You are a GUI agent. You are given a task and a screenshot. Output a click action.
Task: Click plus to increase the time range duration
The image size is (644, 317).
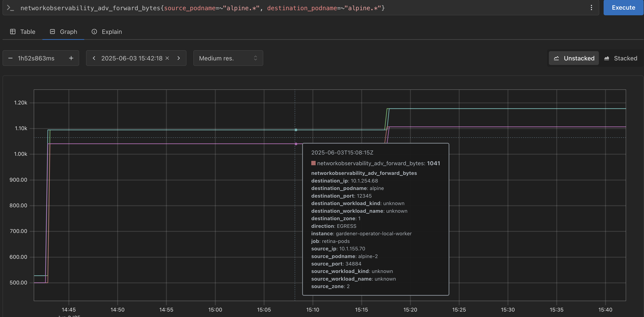click(71, 58)
